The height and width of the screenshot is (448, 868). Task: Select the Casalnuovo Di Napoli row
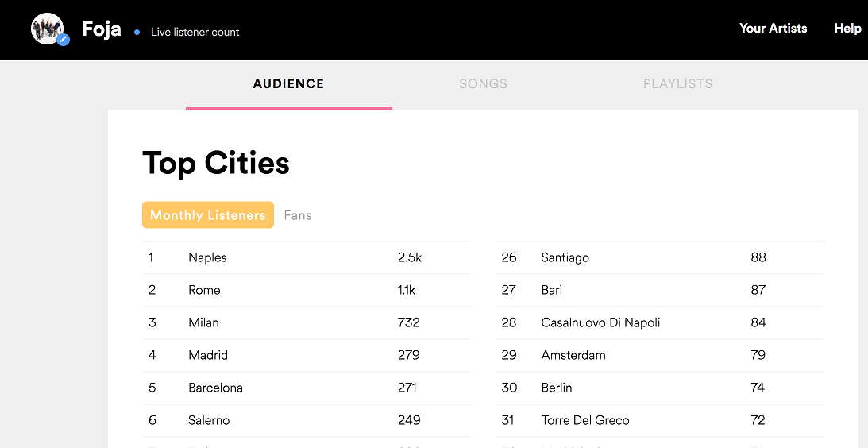(600, 322)
